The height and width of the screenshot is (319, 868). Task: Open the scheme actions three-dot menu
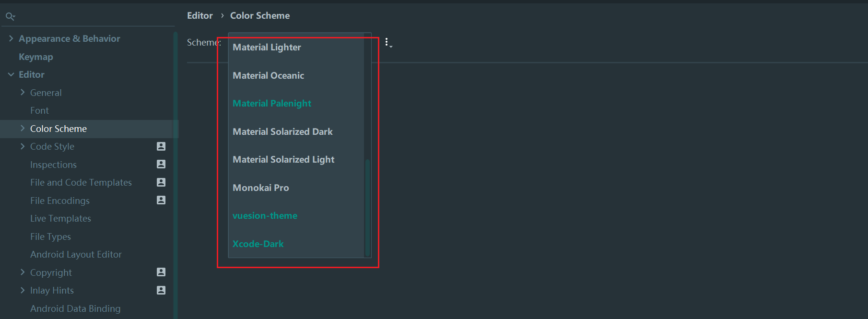[388, 43]
